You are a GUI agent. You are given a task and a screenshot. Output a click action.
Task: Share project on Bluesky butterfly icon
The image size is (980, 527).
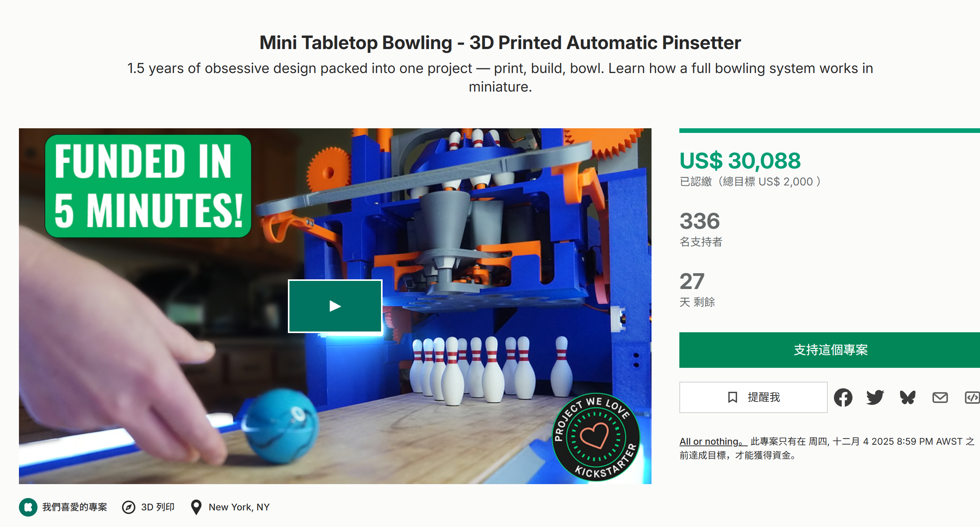[908, 398]
